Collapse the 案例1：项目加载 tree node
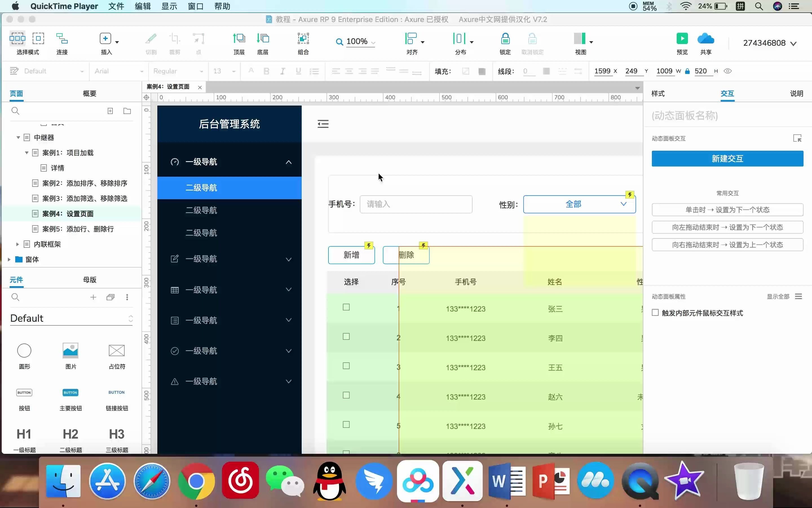 (x=27, y=152)
